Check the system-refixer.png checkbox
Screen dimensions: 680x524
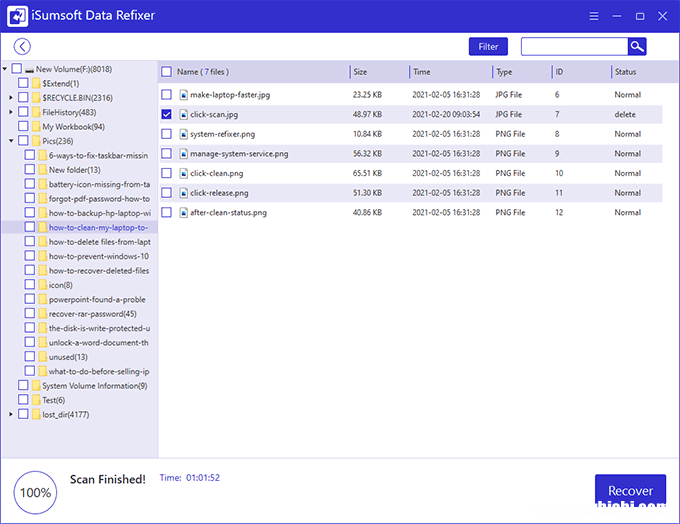pyautogui.click(x=167, y=134)
